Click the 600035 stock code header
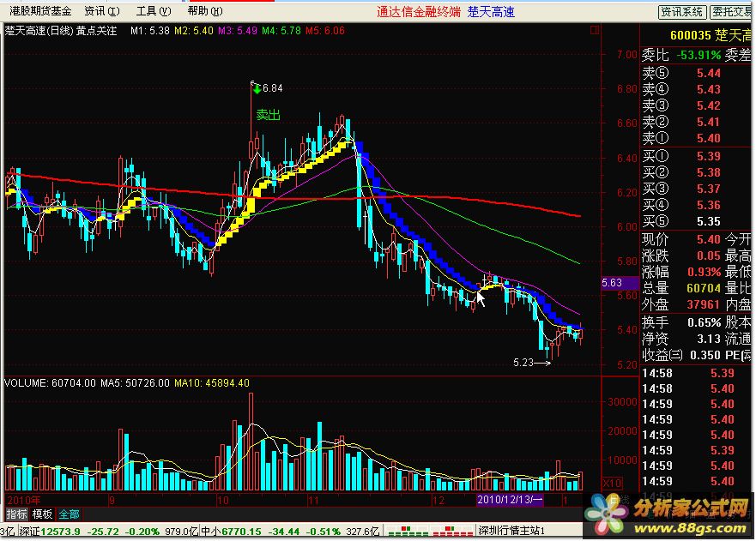Screen dimensions: 756x541 (691, 35)
